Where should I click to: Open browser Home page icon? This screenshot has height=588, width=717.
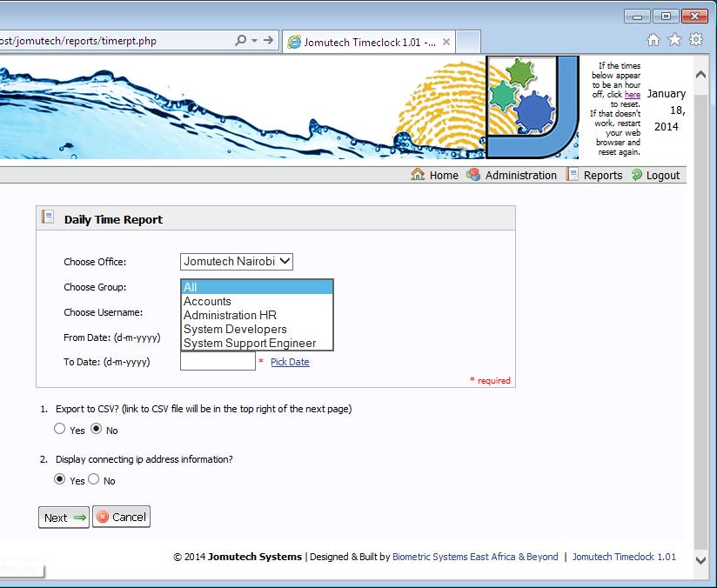[x=653, y=40]
